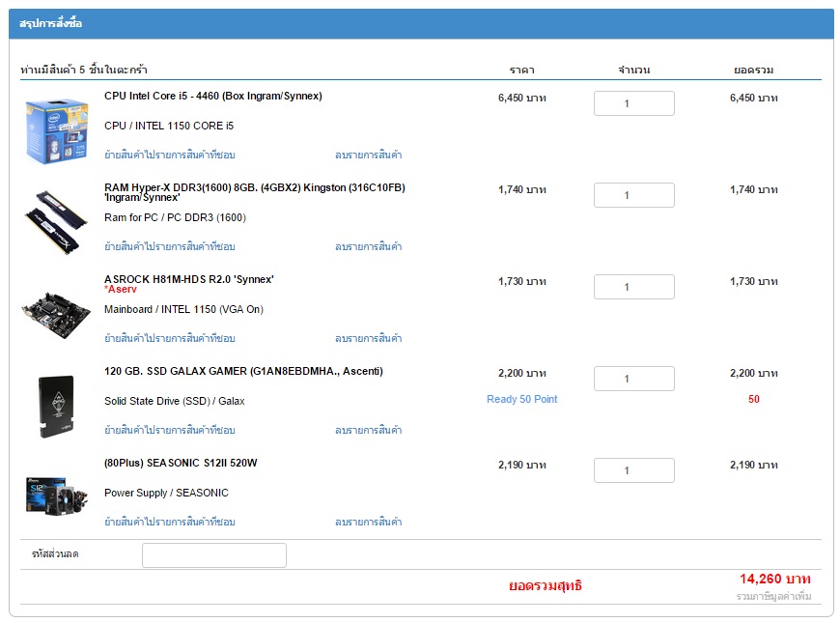This screenshot has width=840, height=623.
Task: Click the RAM Hyper-X DDR3(1600) 8GB title
Action: [x=255, y=192]
